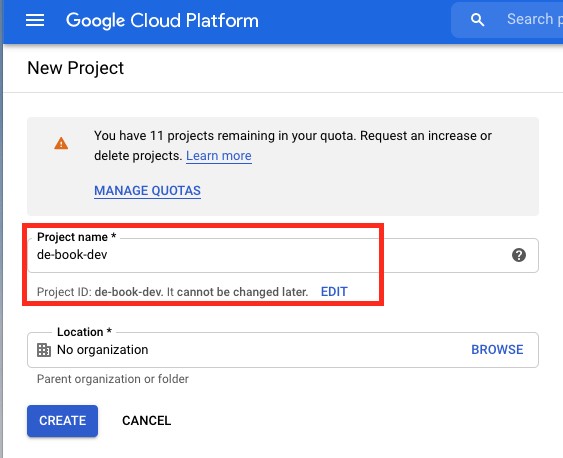563x458 pixels.
Task: Click into the Project name field
Action: click(x=283, y=255)
